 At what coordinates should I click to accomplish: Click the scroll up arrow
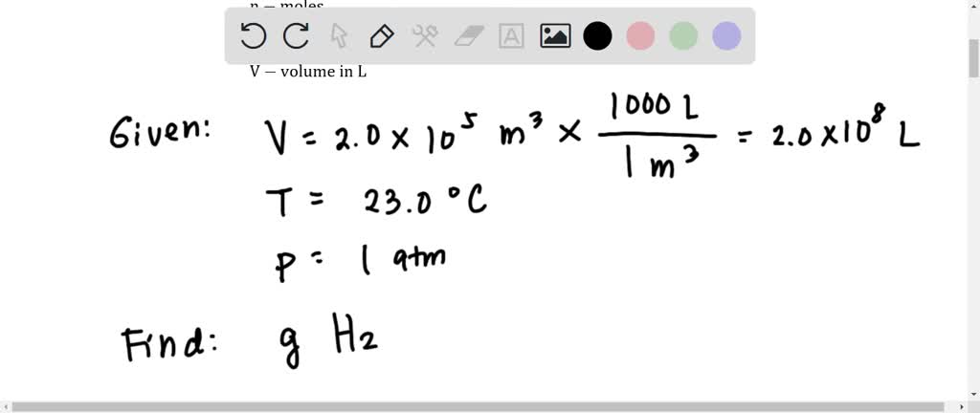click(x=973, y=7)
